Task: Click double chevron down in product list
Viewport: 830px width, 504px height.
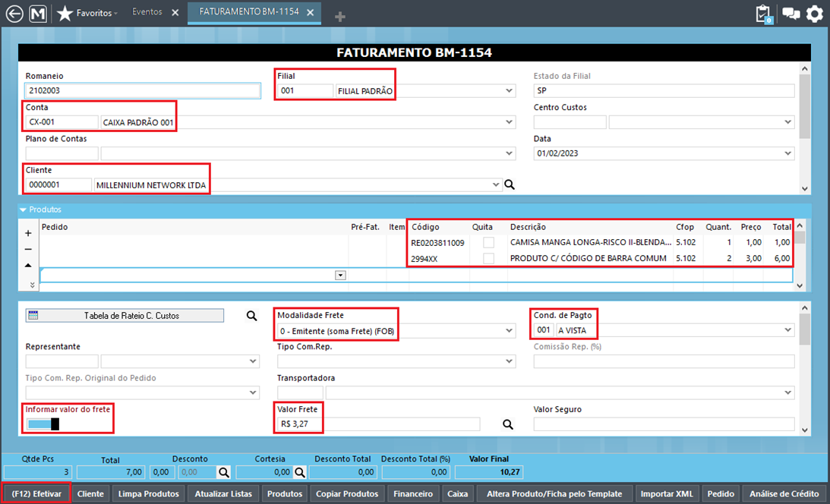Action: click(33, 285)
